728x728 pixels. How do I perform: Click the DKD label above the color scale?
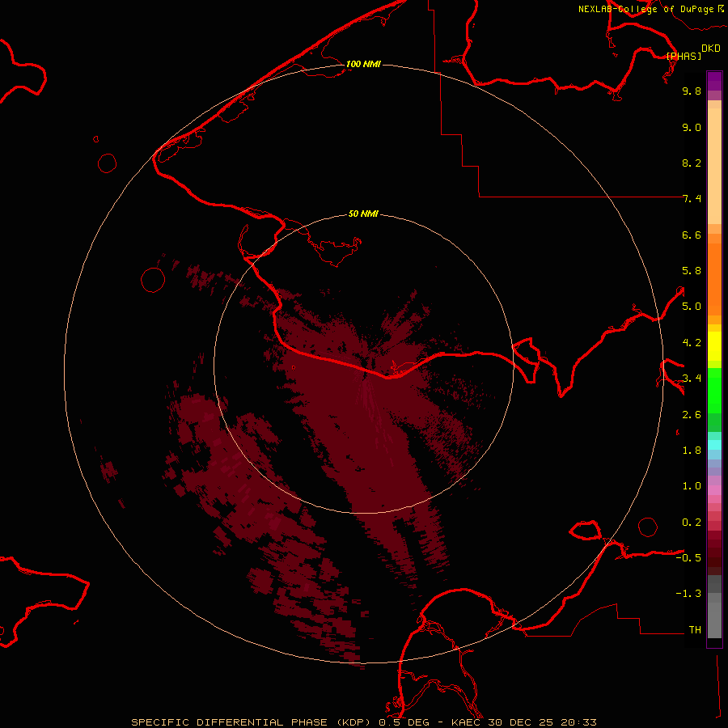click(711, 49)
